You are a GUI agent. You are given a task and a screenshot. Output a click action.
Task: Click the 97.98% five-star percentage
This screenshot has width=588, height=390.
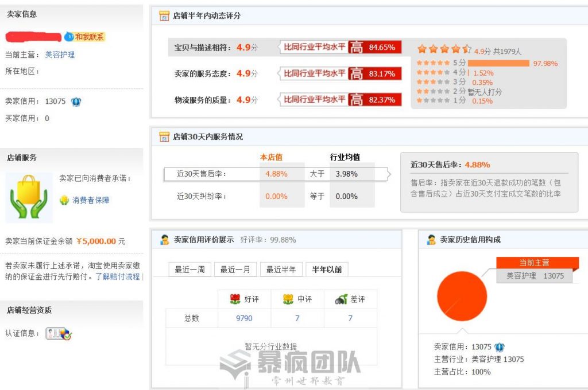tap(546, 64)
